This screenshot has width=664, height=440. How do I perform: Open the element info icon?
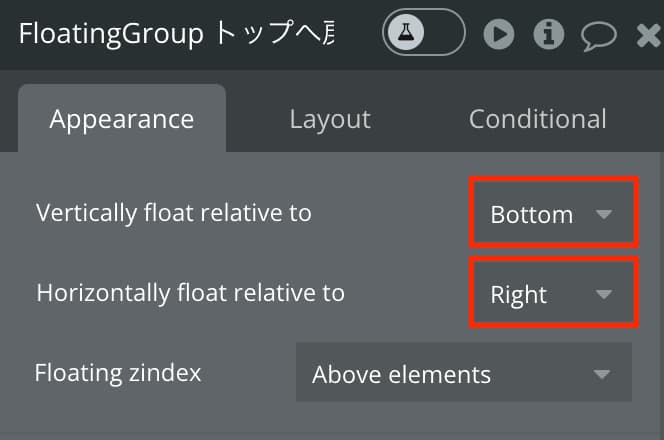[548, 34]
